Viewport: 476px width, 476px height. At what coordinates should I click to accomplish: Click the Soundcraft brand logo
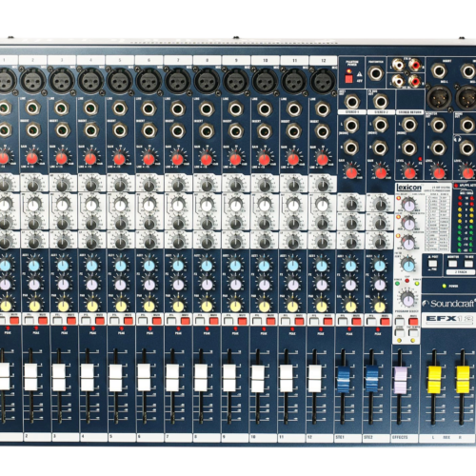[x=449, y=304]
